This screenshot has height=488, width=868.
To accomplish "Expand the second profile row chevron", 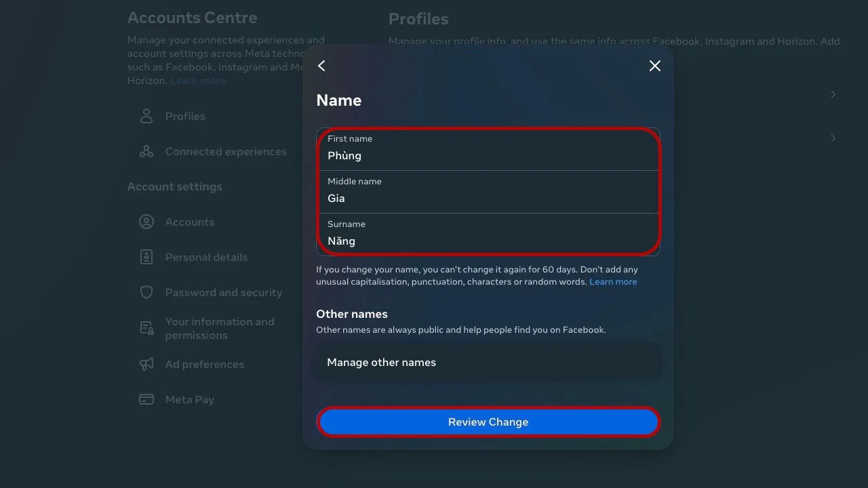I will point(833,138).
